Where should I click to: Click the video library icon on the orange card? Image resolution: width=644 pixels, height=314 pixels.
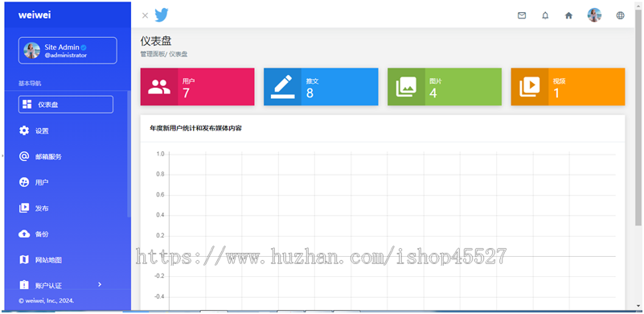pos(529,87)
